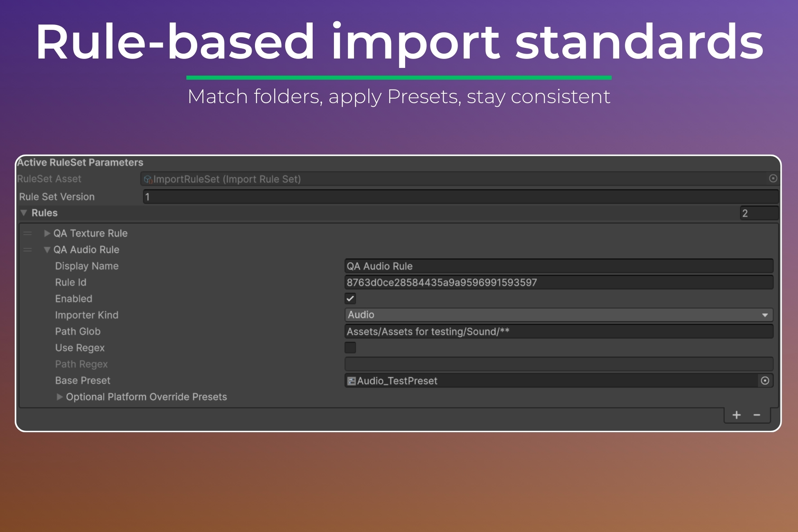Viewport: 798px width, 532px height.
Task: Expand the QA Texture Rule entry
Action: (47, 233)
